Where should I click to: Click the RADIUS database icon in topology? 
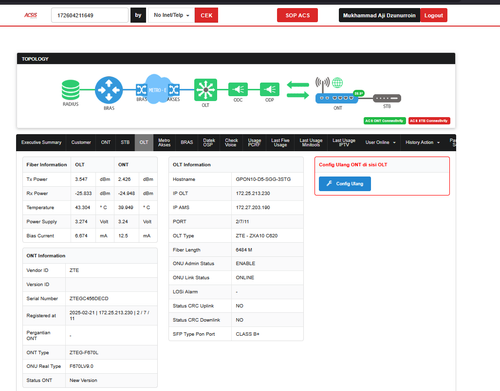[71, 90]
